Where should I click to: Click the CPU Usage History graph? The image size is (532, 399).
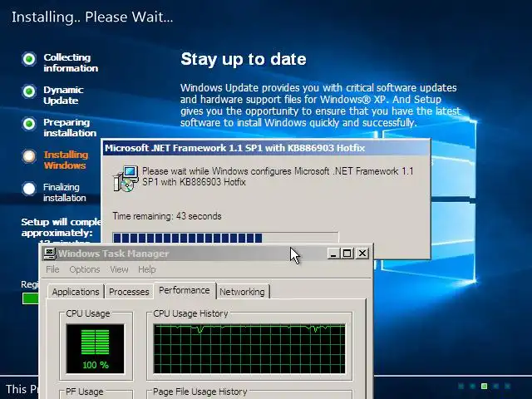coord(249,349)
